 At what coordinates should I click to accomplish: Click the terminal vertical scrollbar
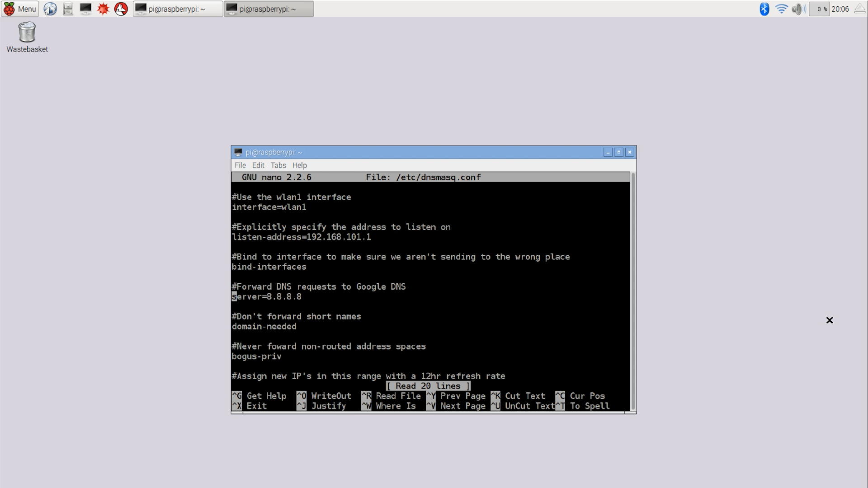(x=633, y=291)
